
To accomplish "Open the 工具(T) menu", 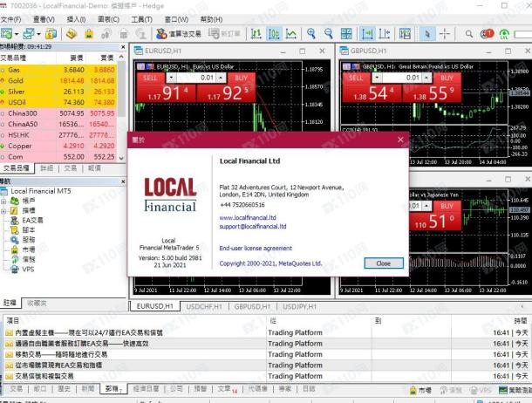I will (x=142, y=19).
